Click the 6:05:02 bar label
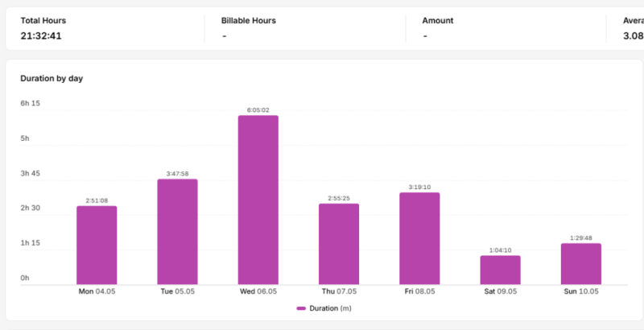The image size is (644, 330). tap(258, 110)
